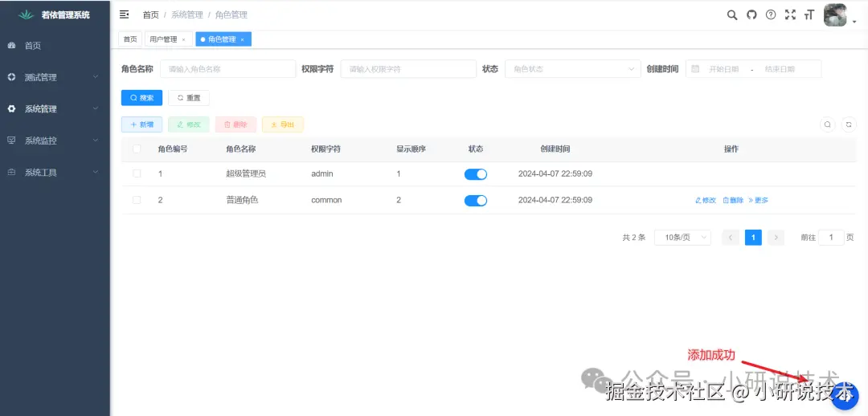This screenshot has height=416, width=868.
Task: Open the help documentation question icon
Action: (771, 15)
